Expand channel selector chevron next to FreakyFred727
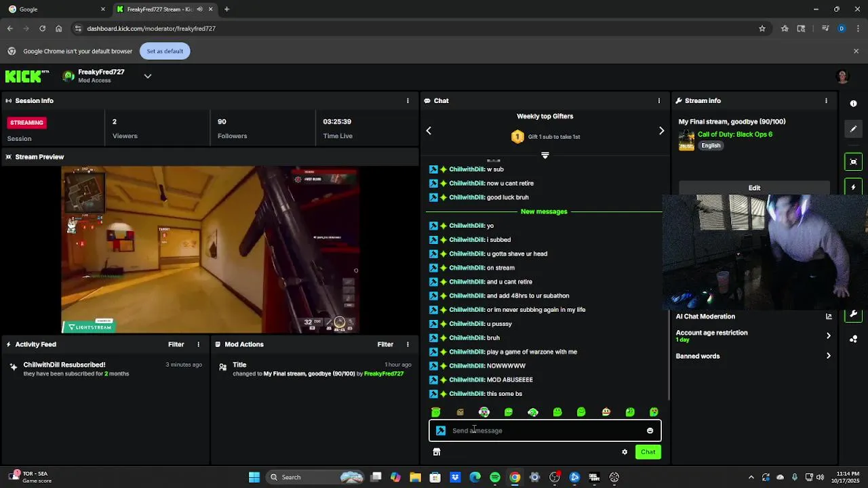Viewport: 868px width, 488px height. click(x=148, y=76)
